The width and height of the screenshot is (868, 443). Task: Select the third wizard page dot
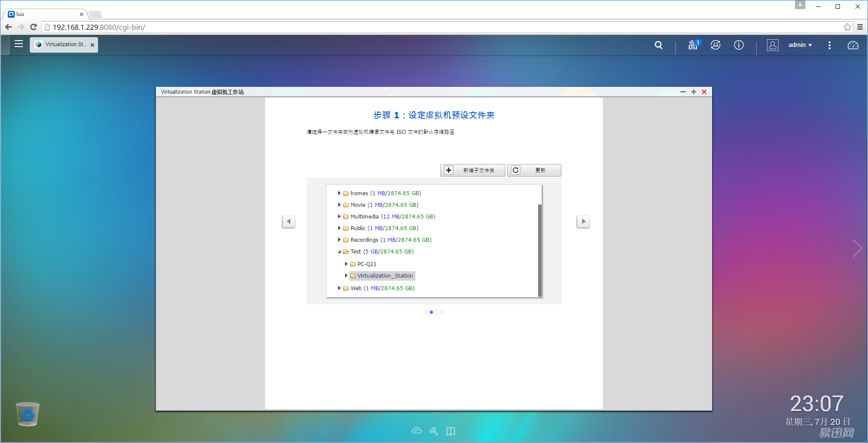tap(437, 312)
